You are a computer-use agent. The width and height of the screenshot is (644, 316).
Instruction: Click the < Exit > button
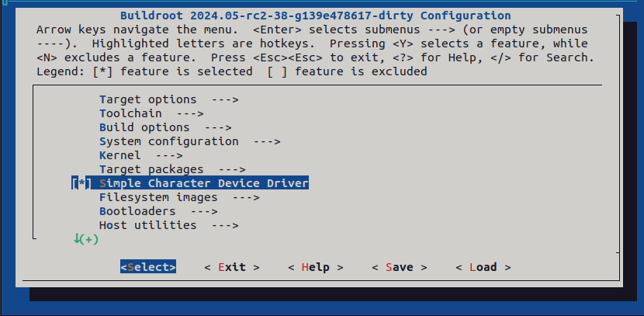pyautogui.click(x=232, y=267)
